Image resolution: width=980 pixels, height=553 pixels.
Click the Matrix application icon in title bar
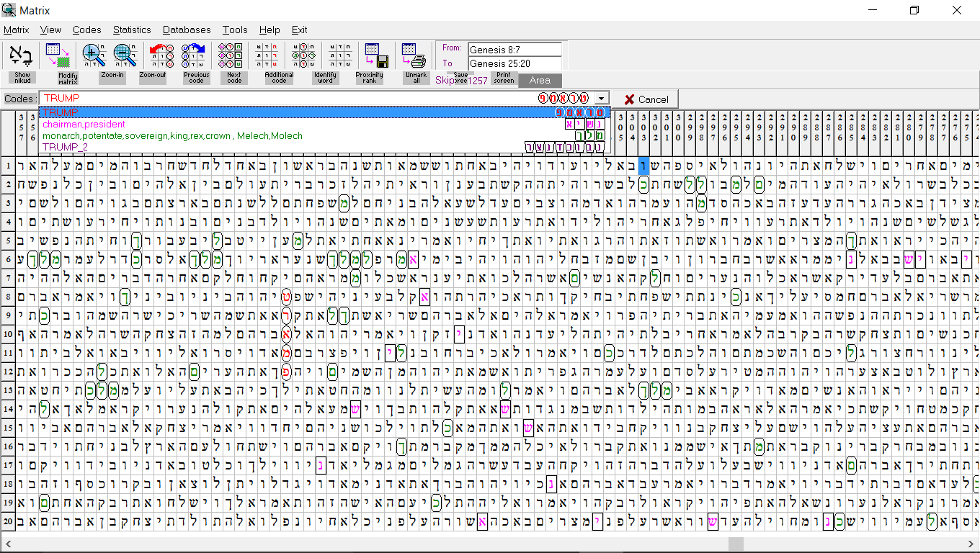tap(9, 10)
